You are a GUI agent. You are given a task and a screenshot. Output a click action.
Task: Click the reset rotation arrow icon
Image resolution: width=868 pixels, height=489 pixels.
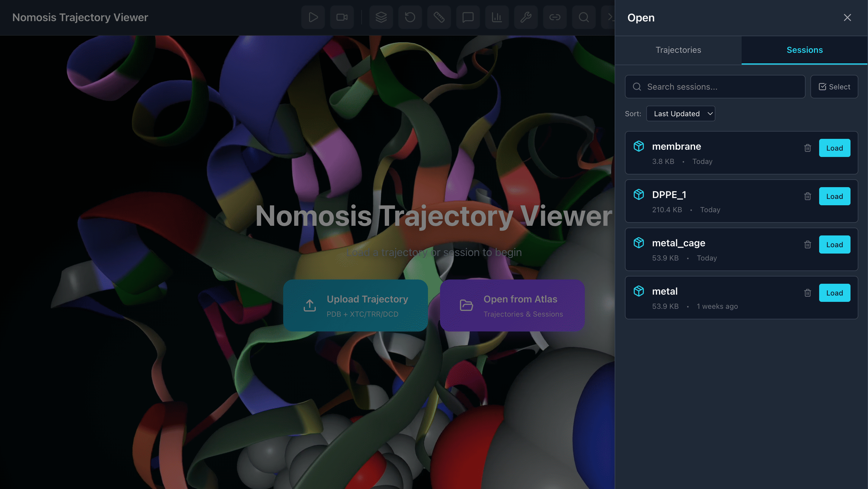coord(410,17)
